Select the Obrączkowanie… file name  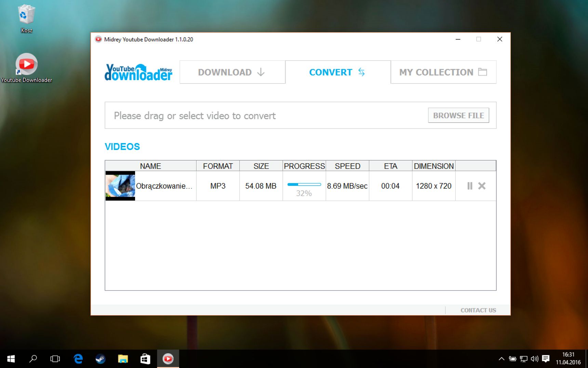164,186
